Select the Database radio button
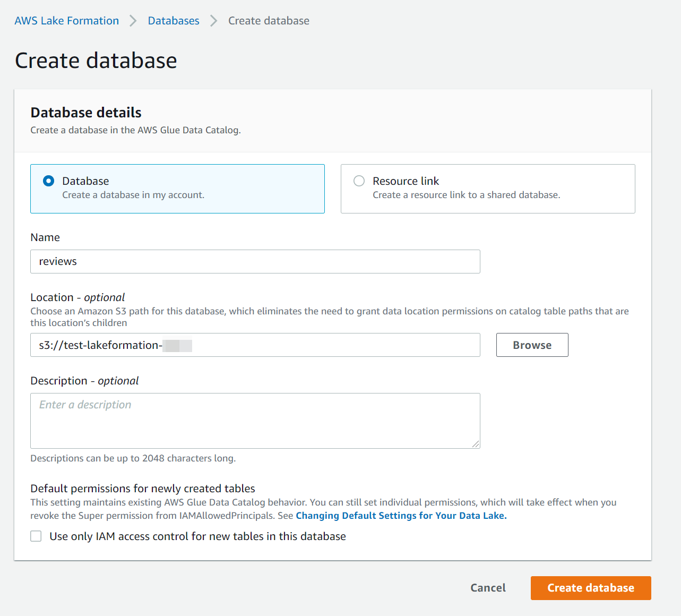The image size is (681, 616). (48, 181)
